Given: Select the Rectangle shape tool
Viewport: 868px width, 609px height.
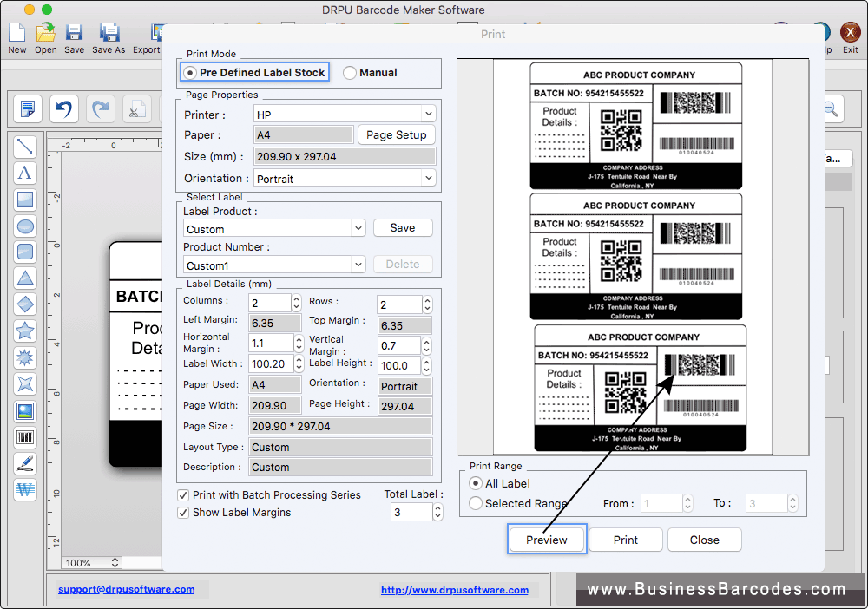Looking at the screenshot, I should point(25,200).
